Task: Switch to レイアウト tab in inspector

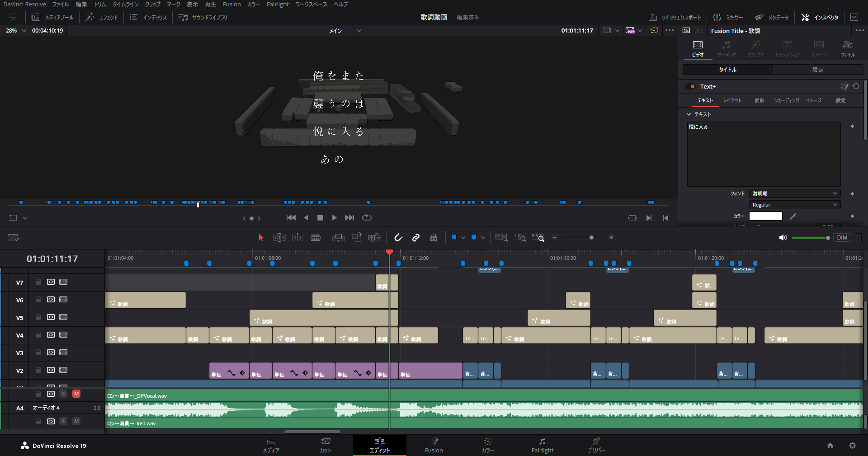Action: point(732,100)
